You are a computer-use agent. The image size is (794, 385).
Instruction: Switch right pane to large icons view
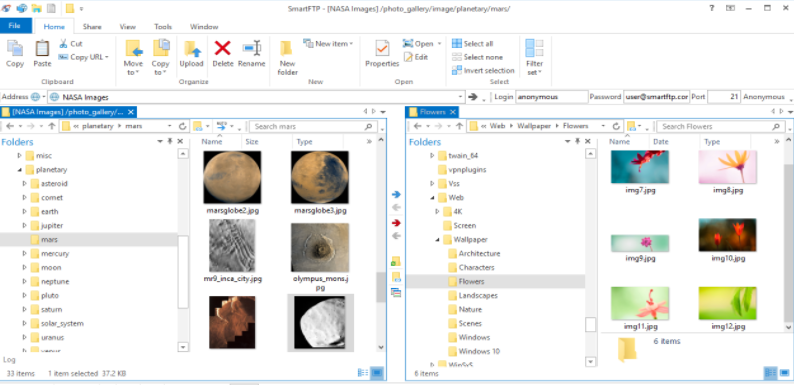point(783,373)
